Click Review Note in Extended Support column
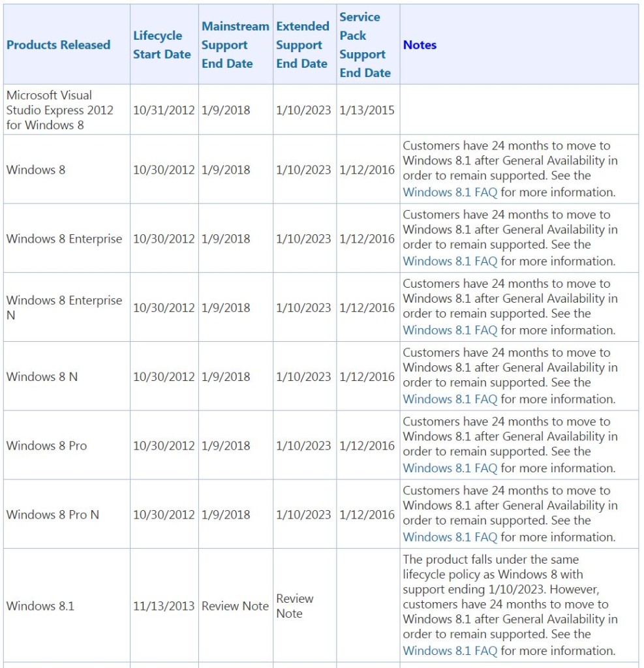This screenshot has height=668, width=644. point(294,606)
